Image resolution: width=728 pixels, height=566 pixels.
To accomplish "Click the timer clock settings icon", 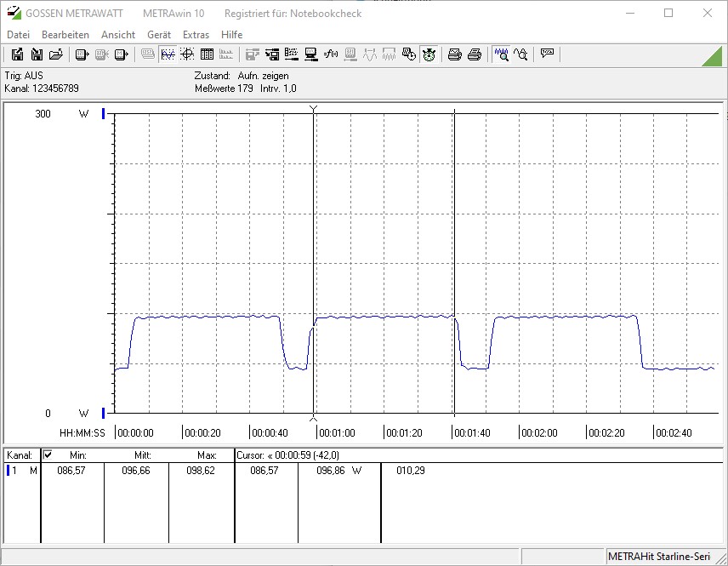I will click(408, 54).
